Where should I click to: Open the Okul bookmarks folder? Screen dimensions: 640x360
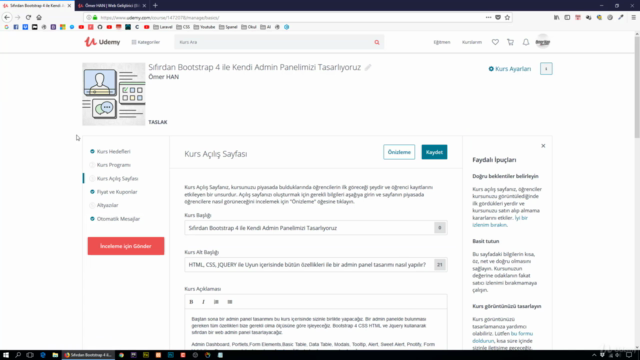click(249, 27)
